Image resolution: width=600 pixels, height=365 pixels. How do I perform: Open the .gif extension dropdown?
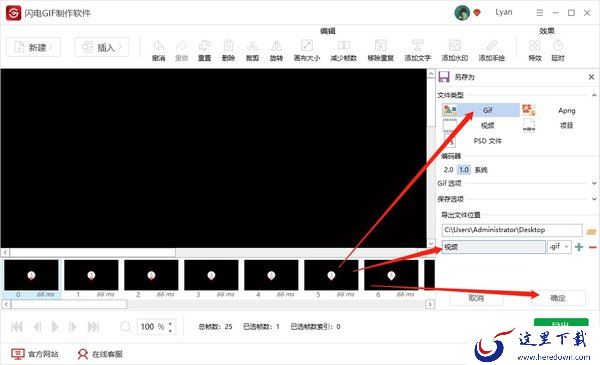click(559, 247)
